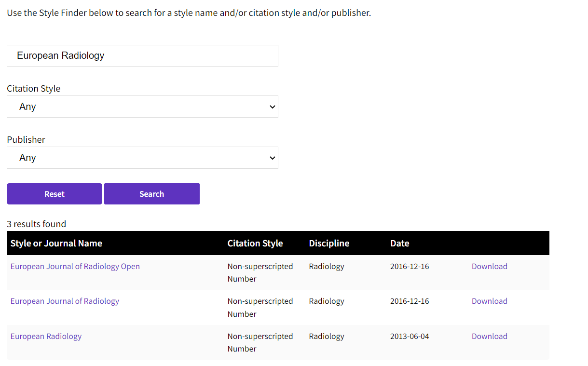Click the 2013-06-04 date cell
The height and width of the screenshot is (366, 588).
(x=409, y=336)
